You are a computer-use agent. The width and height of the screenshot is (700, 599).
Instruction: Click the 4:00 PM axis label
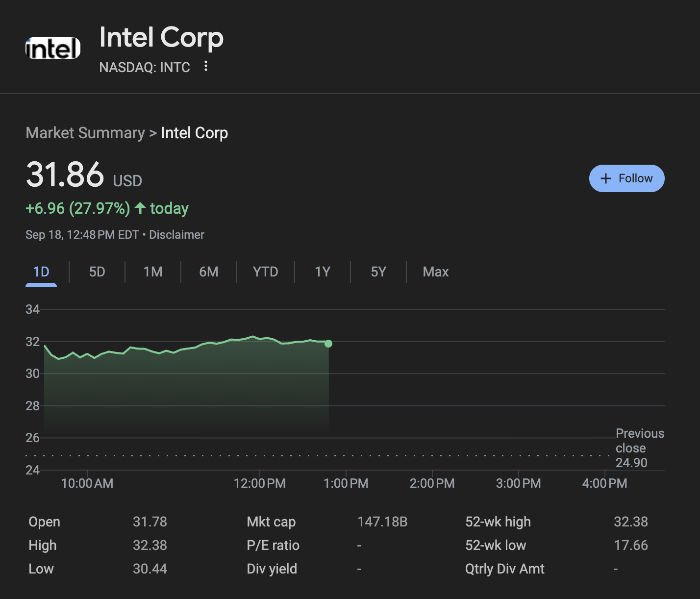(x=604, y=483)
